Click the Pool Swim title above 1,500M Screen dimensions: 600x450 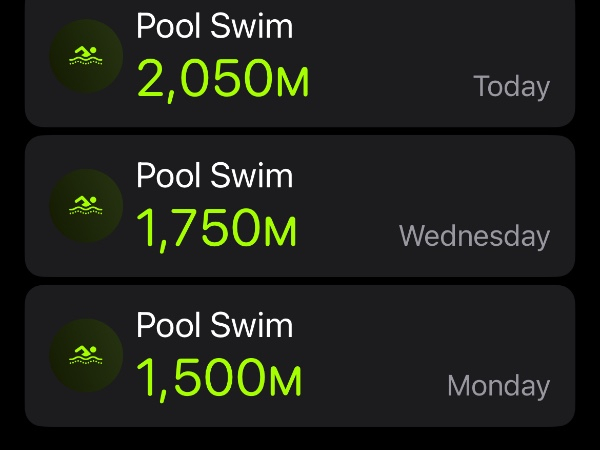pyautogui.click(x=214, y=325)
